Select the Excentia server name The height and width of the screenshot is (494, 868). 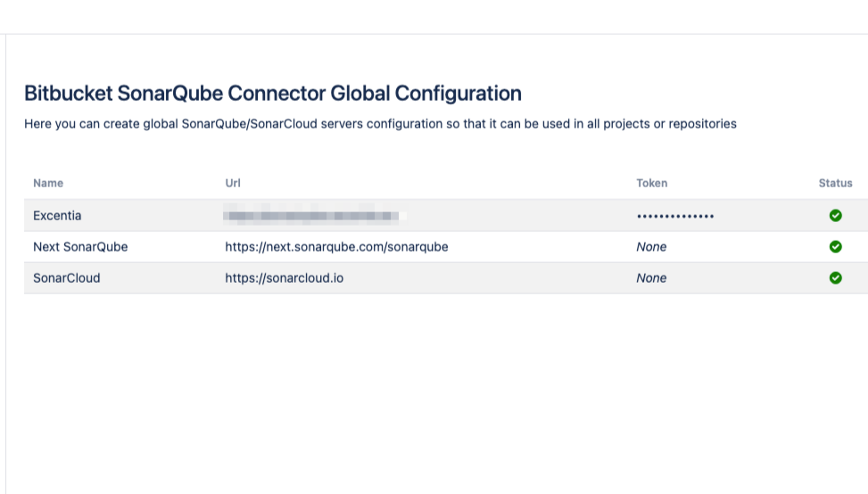(x=57, y=216)
